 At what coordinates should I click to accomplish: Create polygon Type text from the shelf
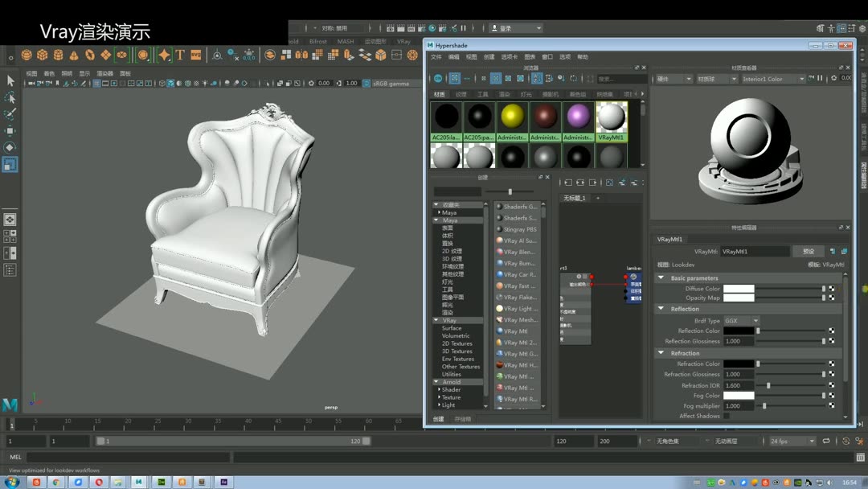click(x=180, y=55)
